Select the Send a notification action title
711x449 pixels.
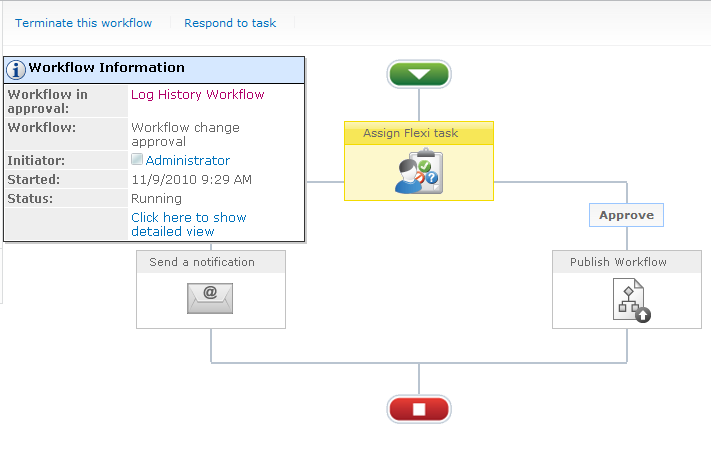tap(202, 262)
